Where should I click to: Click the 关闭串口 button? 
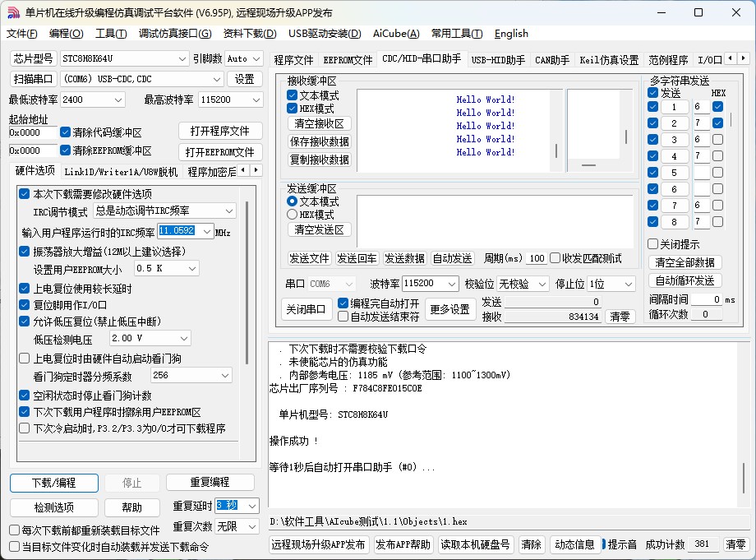coord(305,310)
